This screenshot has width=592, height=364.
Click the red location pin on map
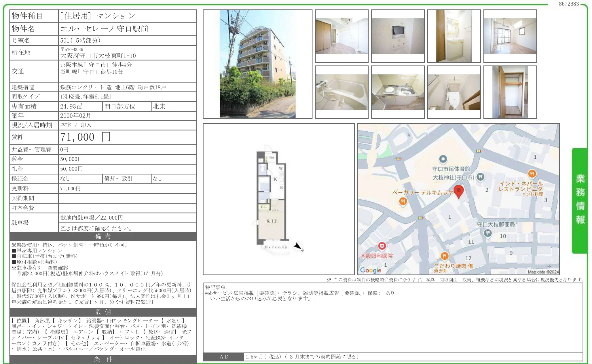point(458,191)
